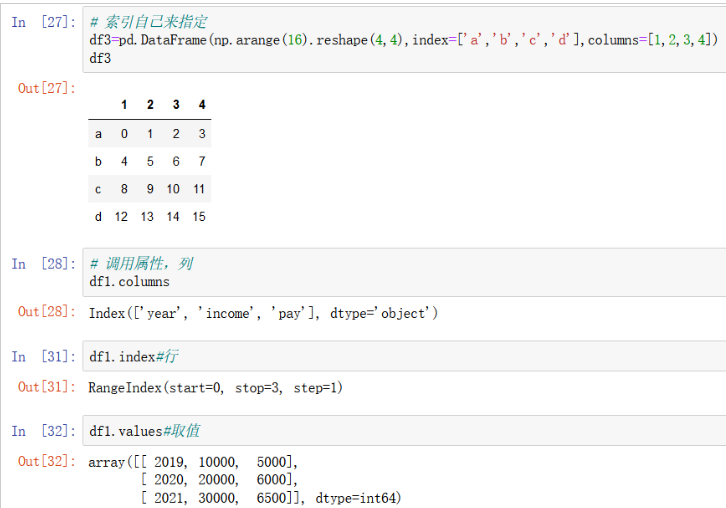Click the 2019 array row in Out[32]
Image resolution: width=726 pixels, height=508 pixels.
193,462
